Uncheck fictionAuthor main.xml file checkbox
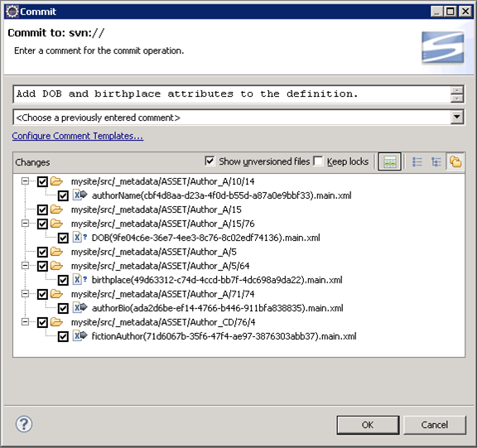The image size is (477, 448). [x=63, y=337]
